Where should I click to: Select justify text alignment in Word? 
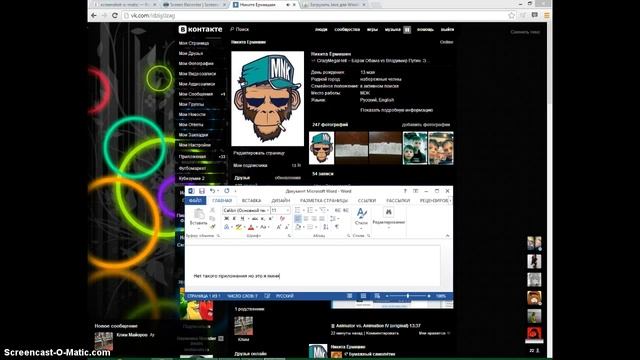(x=322, y=218)
